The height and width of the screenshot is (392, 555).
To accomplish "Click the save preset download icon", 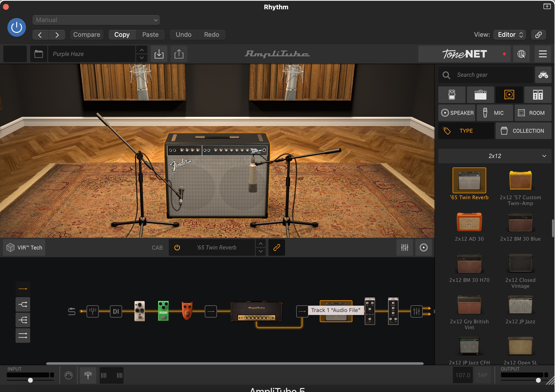I will 159,54.
